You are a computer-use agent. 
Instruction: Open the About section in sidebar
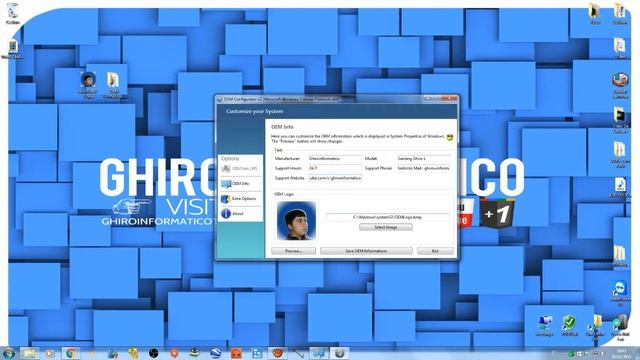coord(240,213)
